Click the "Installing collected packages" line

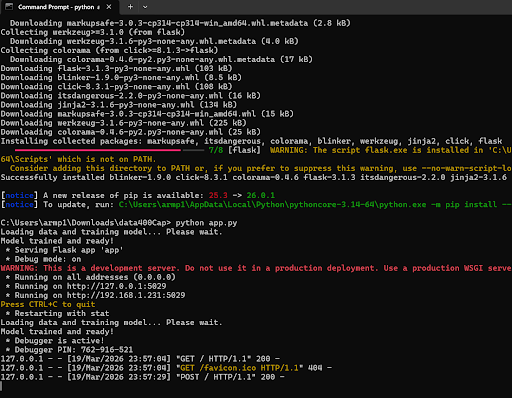tap(251, 141)
